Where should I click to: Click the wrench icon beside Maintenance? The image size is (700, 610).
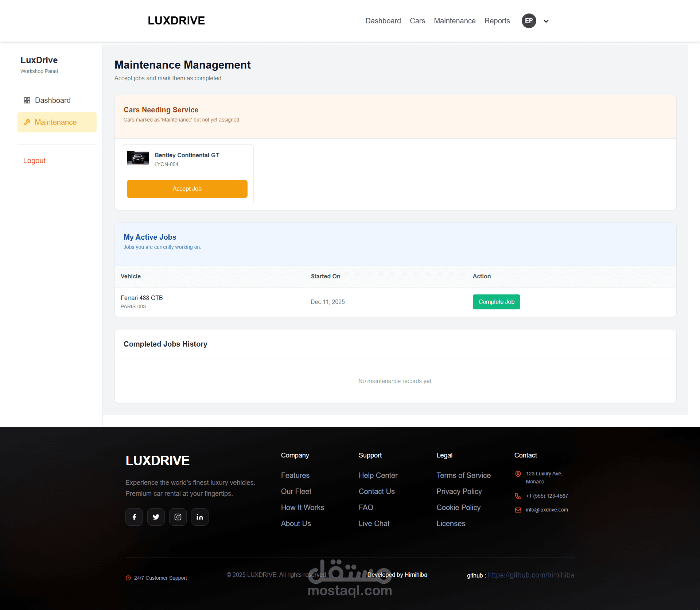point(27,122)
